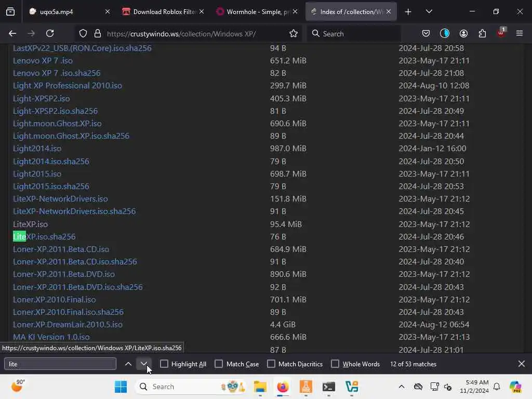Close the uqxx5a.mp4 tab

(x=108, y=12)
